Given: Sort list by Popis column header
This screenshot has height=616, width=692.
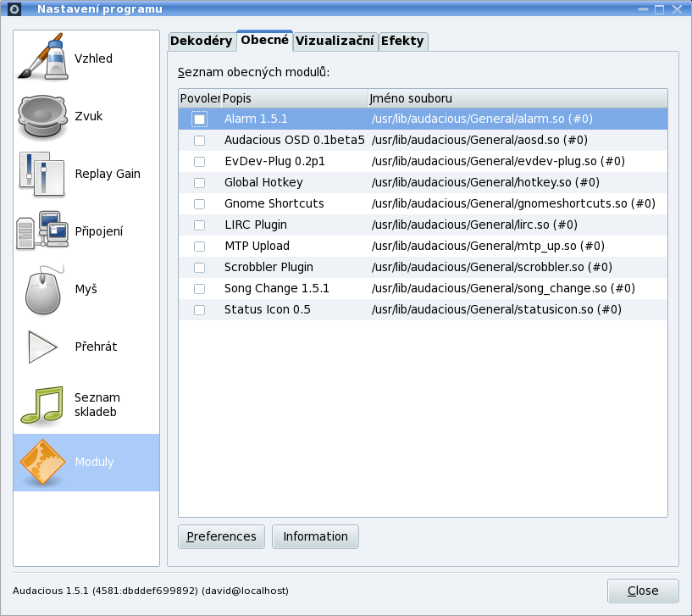Looking at the screenshot, I should click(x=294, y=98).
